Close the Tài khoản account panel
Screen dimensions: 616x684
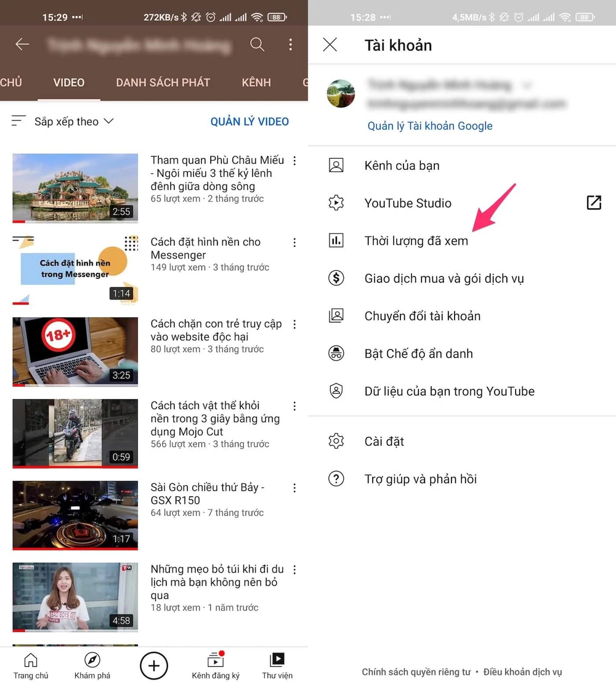330,45
